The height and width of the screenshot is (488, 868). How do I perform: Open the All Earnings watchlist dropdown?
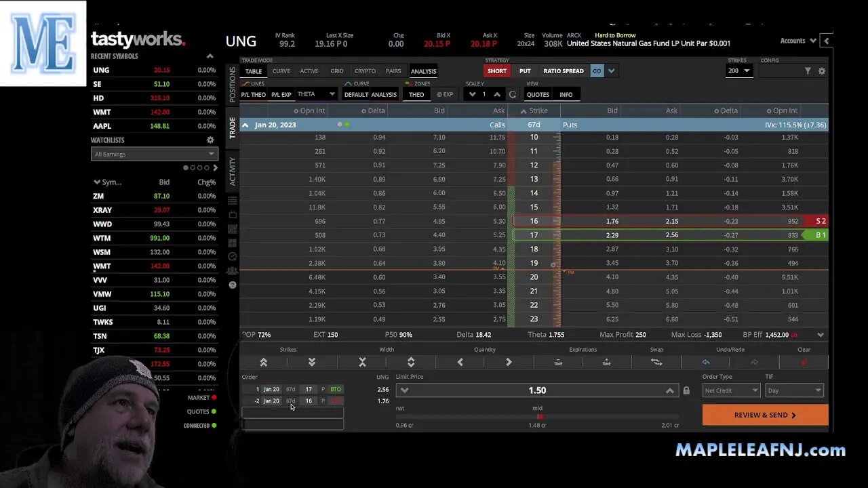point(154,154)
